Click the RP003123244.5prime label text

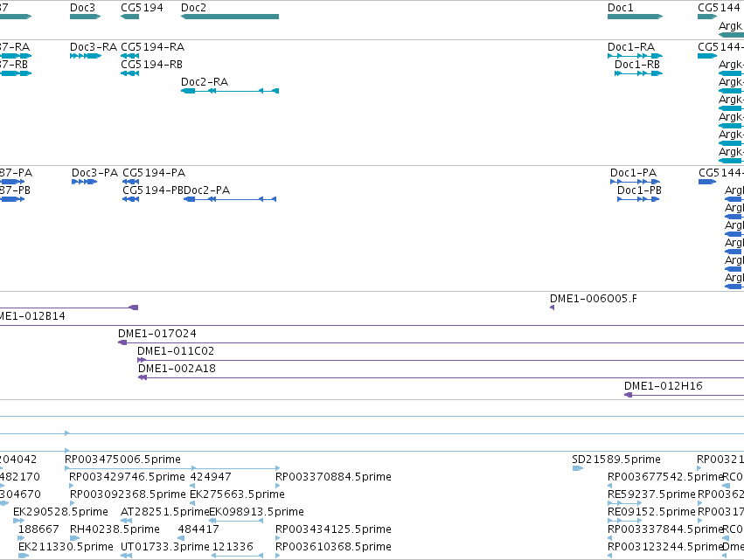pyautogui.click(x=665, y=547)
